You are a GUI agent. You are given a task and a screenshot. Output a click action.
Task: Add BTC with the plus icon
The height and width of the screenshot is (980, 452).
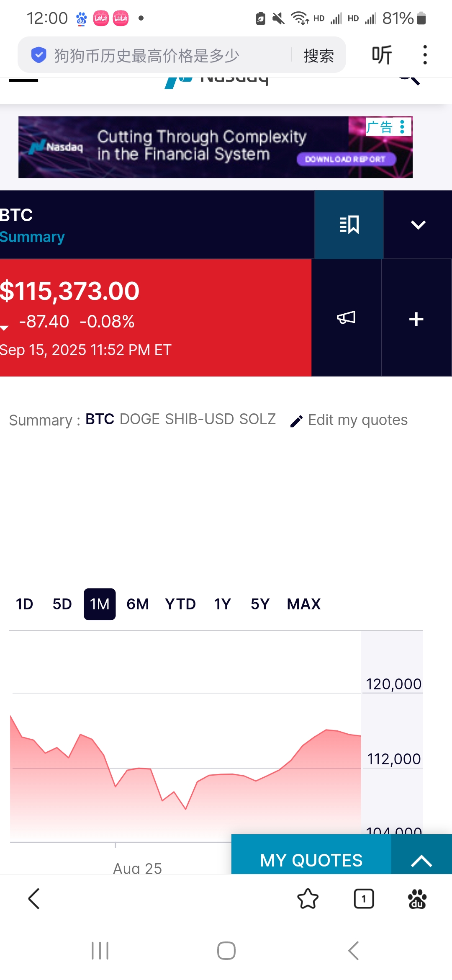coord(416,319)
